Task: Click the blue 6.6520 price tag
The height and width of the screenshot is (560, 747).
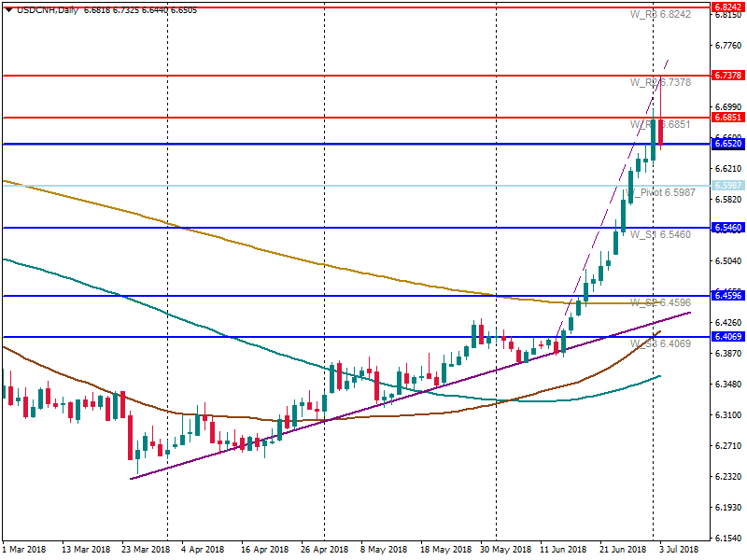Action: click(x=726, y=144)
